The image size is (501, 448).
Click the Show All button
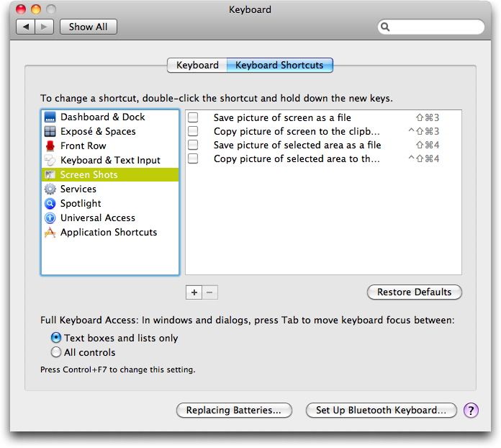[89, 27]
